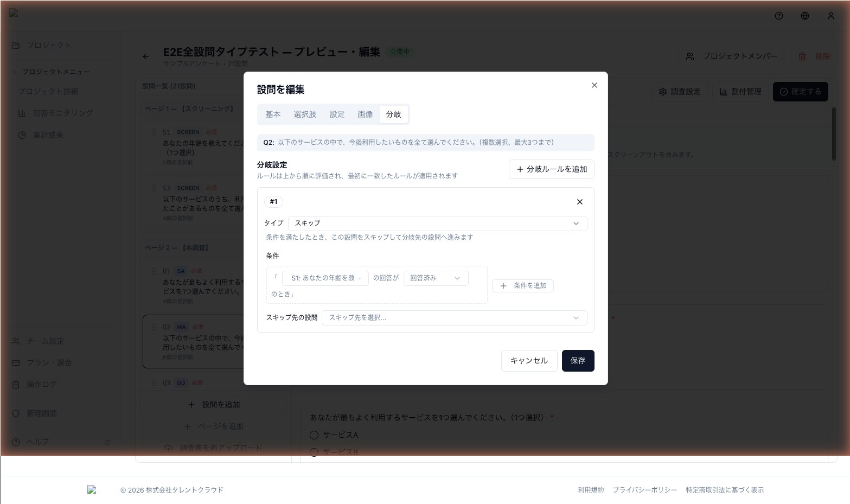Image resolution: width=850 pixels, height=504 pixels.
Task: Click the plus icon in 条件を追加
Action: (503, 286)
